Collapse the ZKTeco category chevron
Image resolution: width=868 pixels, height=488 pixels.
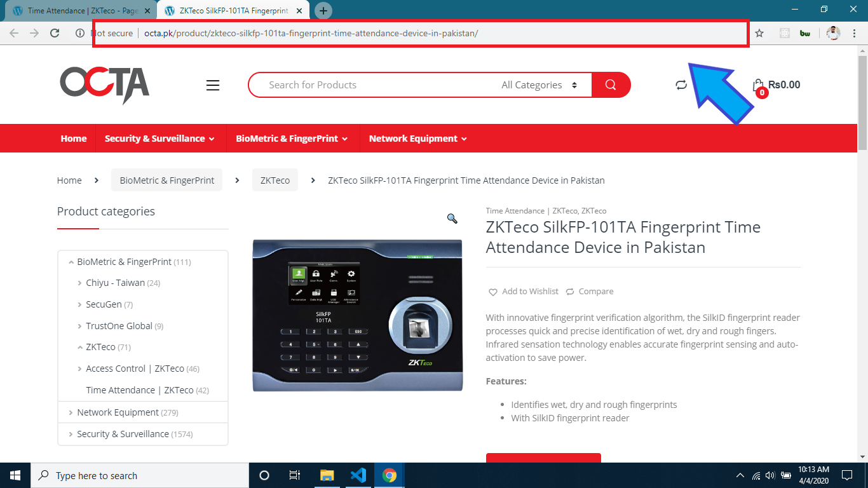pyautogui.click(x=79, y=347)
